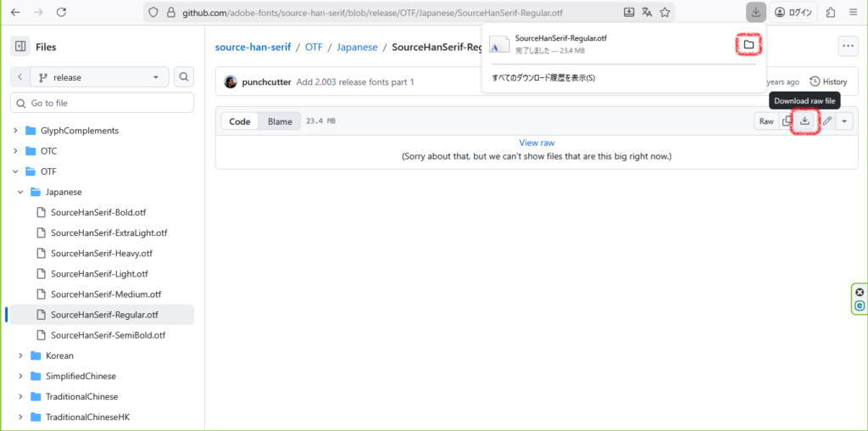Click the pencil edit file icon
This screenshot has height=431, width=868.
(x=826, y=121)
